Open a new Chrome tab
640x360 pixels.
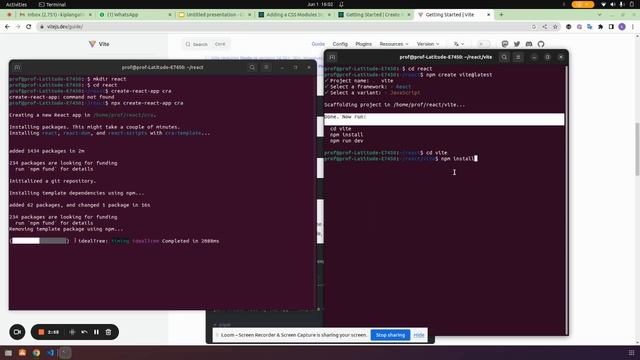(501, 15)
